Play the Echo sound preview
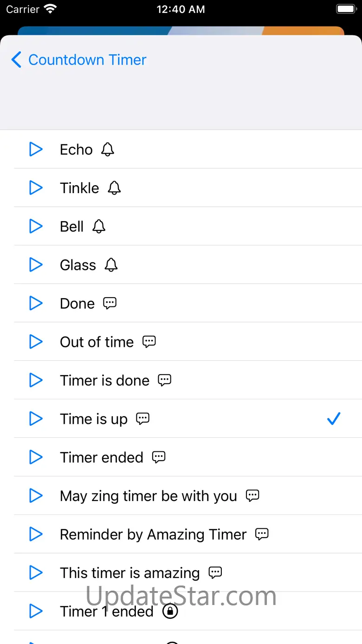The width and height of the screenshot is (362, 644). click(36, 150)
